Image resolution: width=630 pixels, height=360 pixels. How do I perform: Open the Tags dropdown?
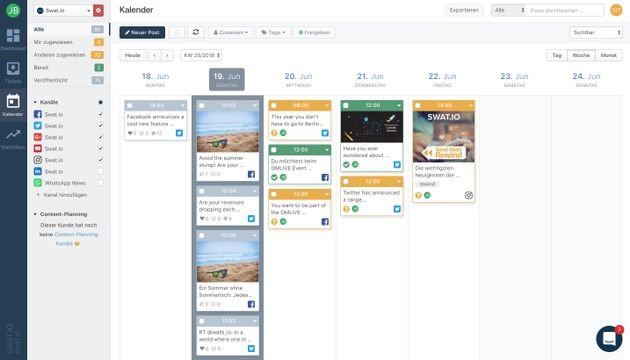(x=273, y=32)
